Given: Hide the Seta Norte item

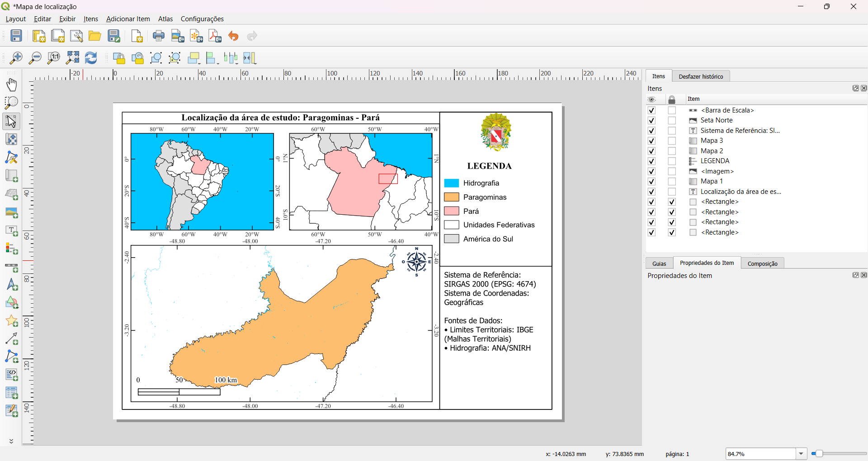Looking at the screenshot, I should pyautogui.click(x=651, y=120).
